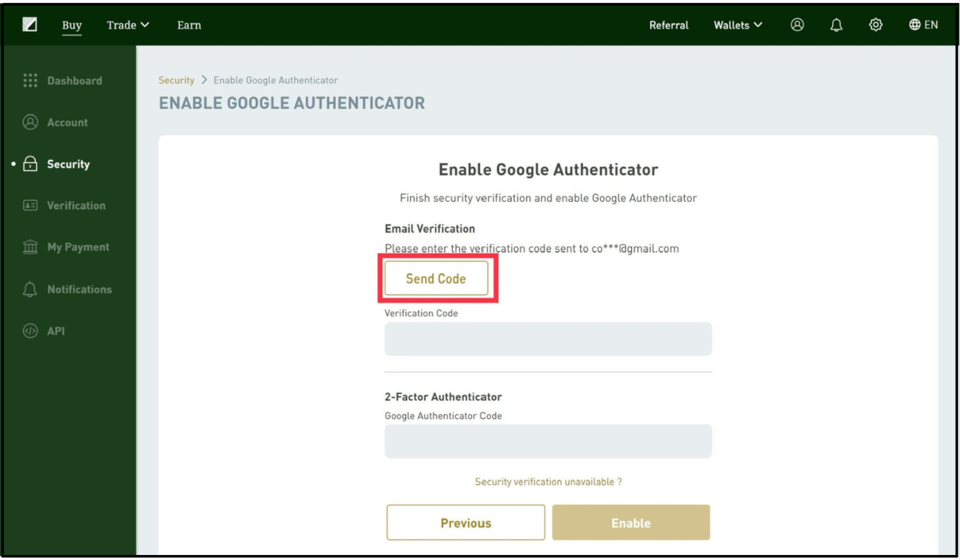This screenshot has width=960, height=560.
Task: Click the '2-Factor Authenticator' heading
Action: [443, 397]
